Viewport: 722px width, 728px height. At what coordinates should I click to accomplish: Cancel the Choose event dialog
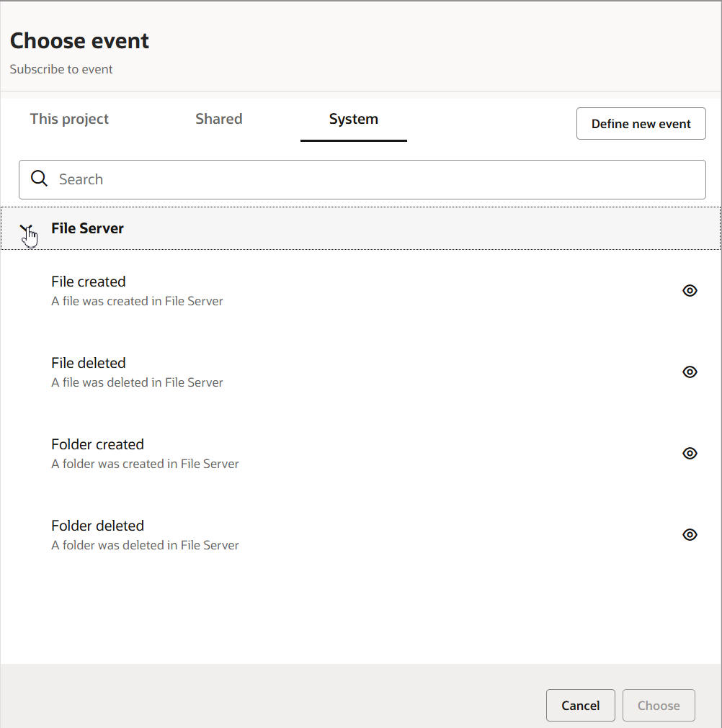tap(580, 706)
